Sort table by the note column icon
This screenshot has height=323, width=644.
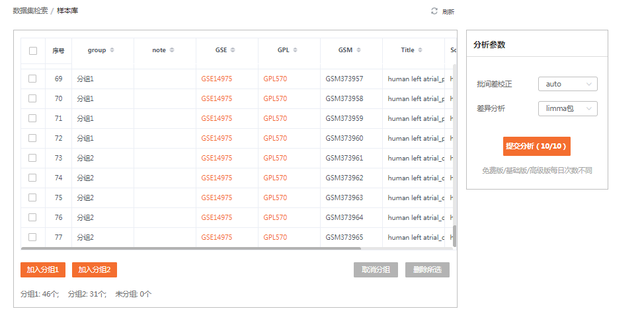[x=172, y=50]
